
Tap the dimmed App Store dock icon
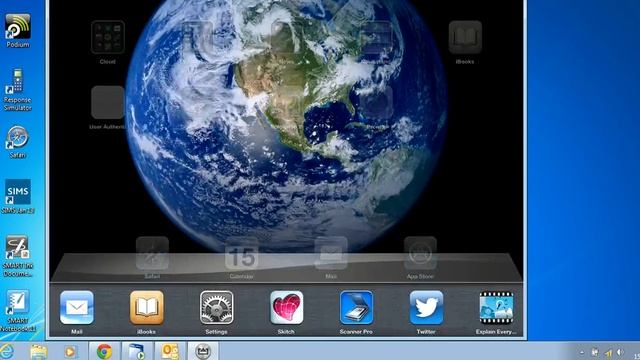tap(420, 253)
